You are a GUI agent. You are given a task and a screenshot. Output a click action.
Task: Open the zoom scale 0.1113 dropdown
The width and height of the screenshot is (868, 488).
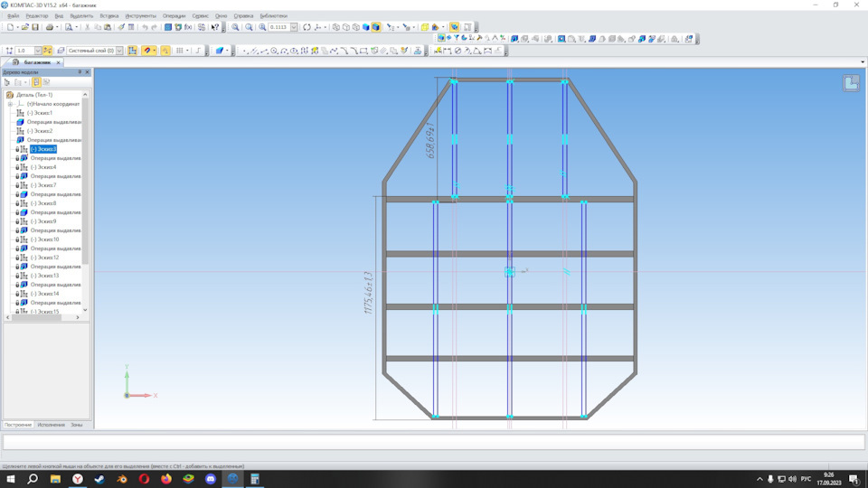294,27
